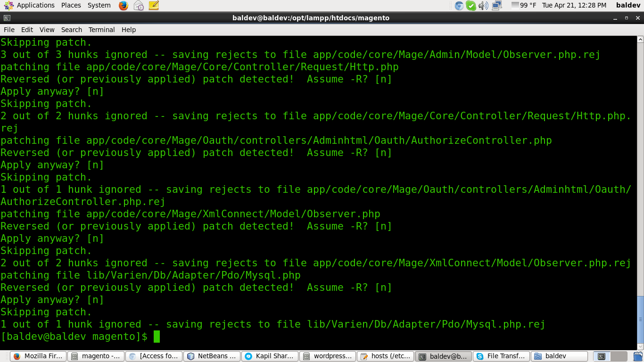Select the first workspace in switcher

[602, 356]
